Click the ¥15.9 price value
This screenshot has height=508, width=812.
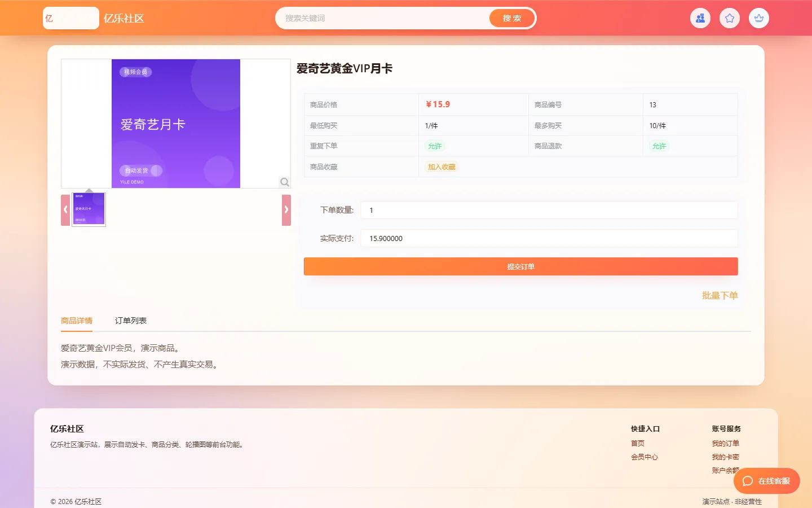pyautogui.click(x=438, y=104)
